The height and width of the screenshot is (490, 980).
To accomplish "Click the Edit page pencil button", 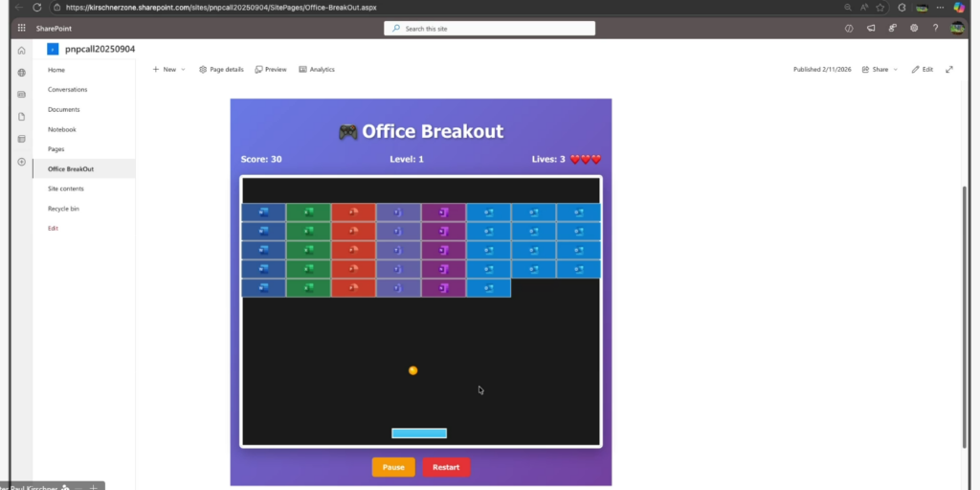I will click(922, 69).
